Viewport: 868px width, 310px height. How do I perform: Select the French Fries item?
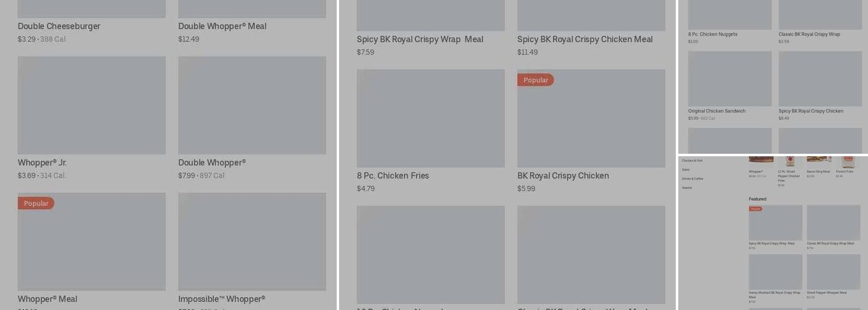(844, 172)
